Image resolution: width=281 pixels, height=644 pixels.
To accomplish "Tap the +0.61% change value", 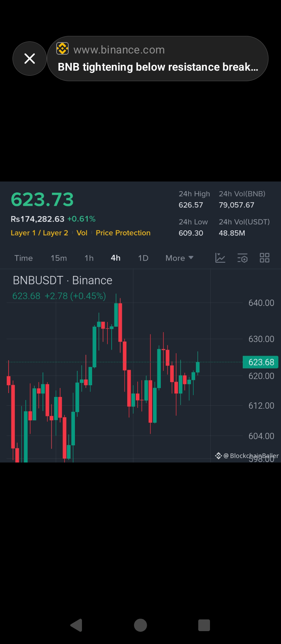I will pyautogui.click(x=81, y=219).
